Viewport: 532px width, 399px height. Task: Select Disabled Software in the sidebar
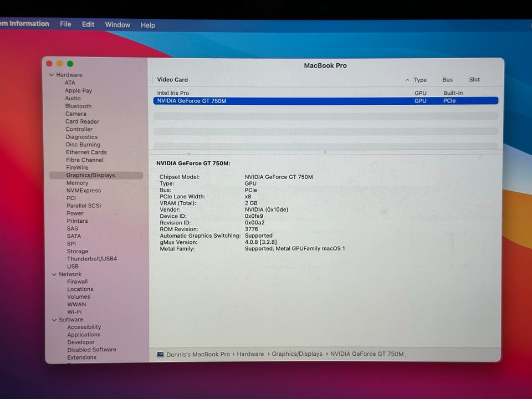(91, 350)
